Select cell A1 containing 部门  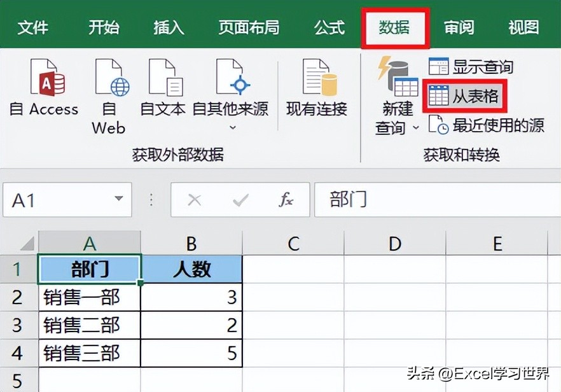[x=90, y=269]
